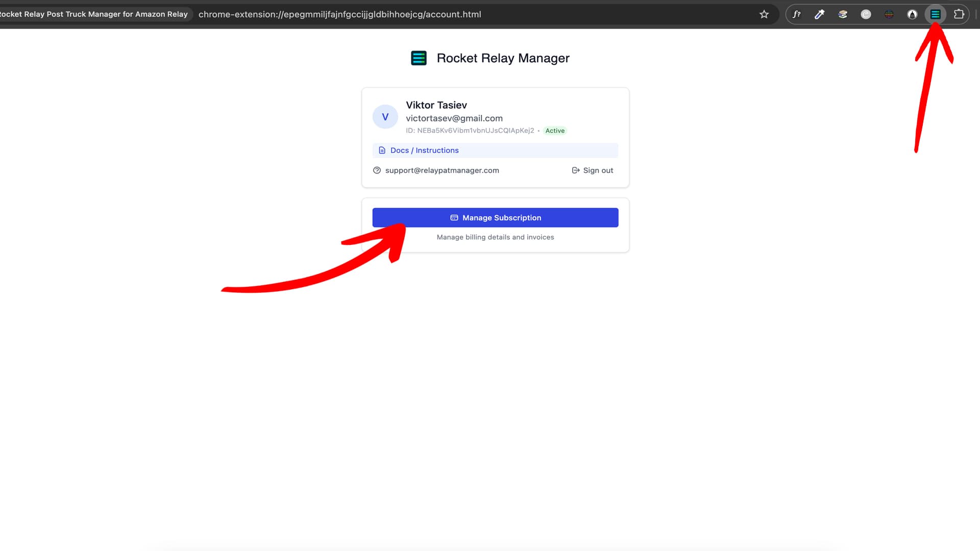Click the document icon beside Docs / Instructions
The image size is (980, 551).
(382, 151)
